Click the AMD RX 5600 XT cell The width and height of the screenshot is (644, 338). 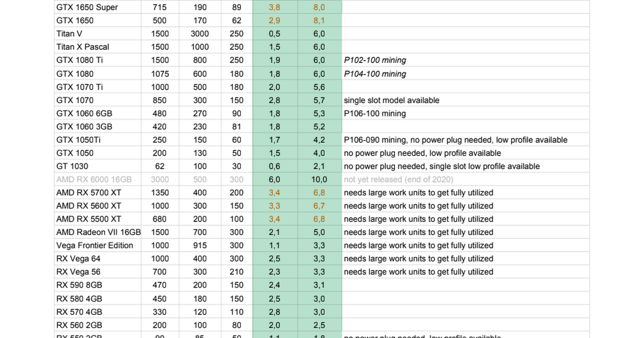pyautogui.click(x=98, y=206)
